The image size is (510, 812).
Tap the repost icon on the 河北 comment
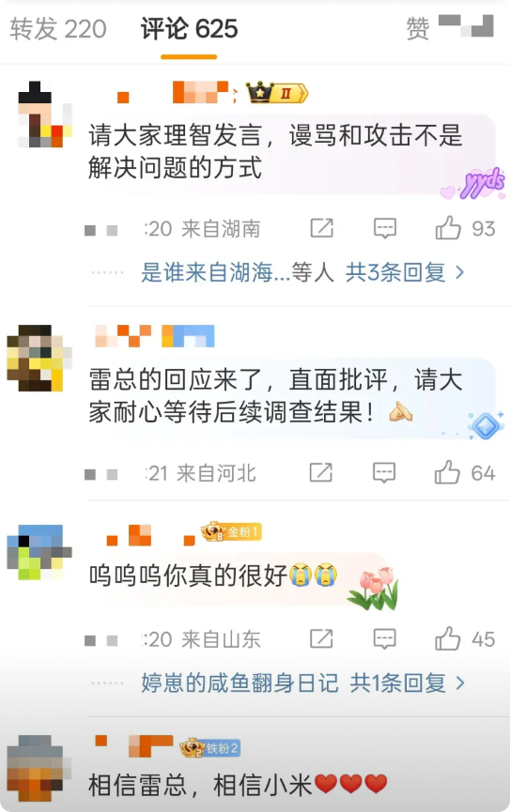click(321, 472)
